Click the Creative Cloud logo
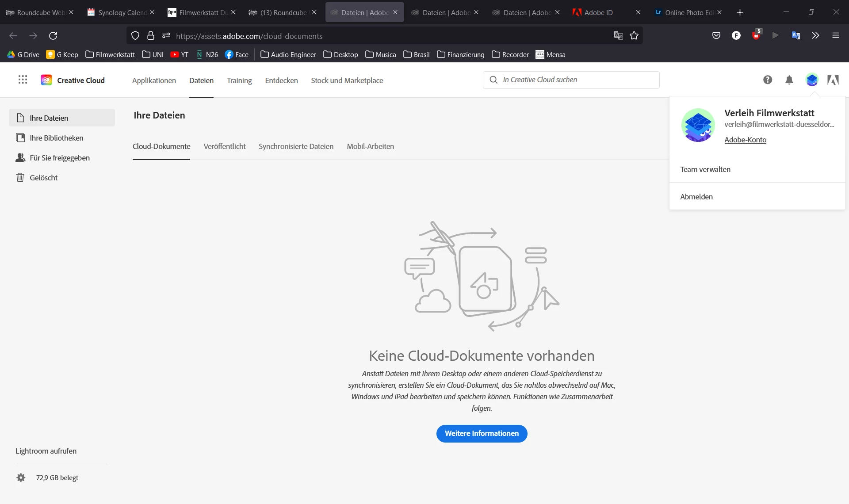Viewport: 849px width, 504px height. pos(46,80)
